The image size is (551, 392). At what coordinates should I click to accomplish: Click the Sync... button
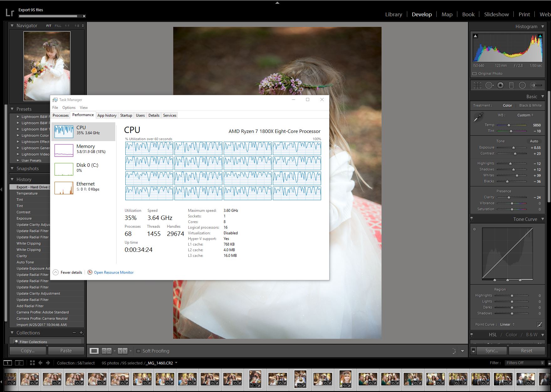pos(492,351)
